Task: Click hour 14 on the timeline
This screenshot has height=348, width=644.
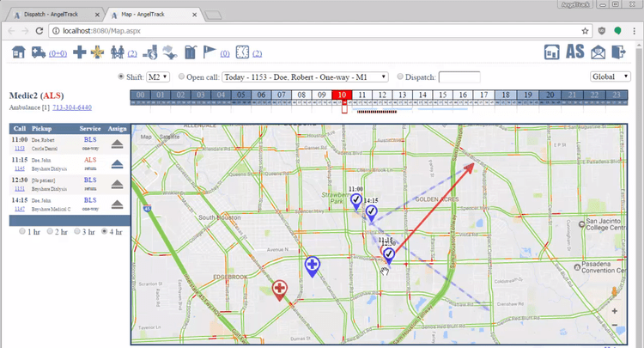Action: point(421,95)
